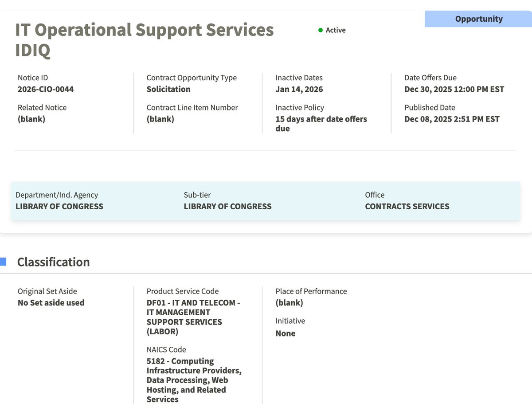
Task: Select the Inactive Dates value Jan 14, 2026
Action: tap(299, 89)
